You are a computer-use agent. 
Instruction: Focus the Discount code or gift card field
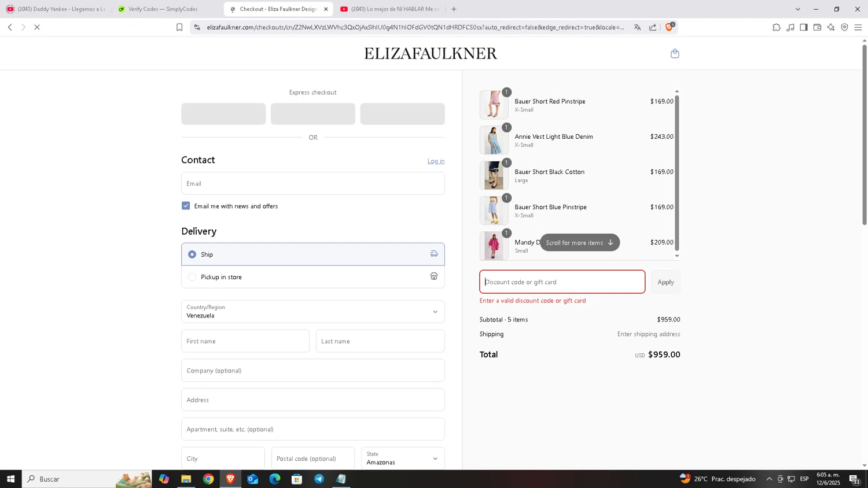click(562, 282)
